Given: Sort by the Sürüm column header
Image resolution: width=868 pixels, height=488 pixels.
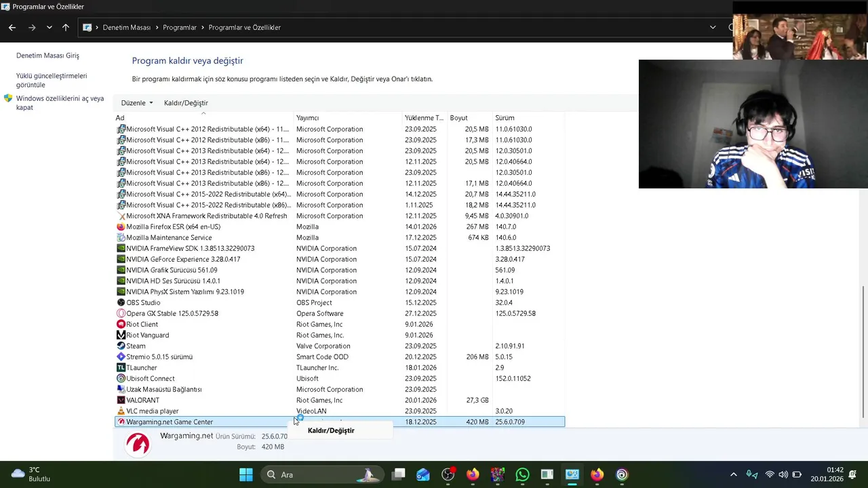Looking at the screenshot, I should (x=528, y=118).
